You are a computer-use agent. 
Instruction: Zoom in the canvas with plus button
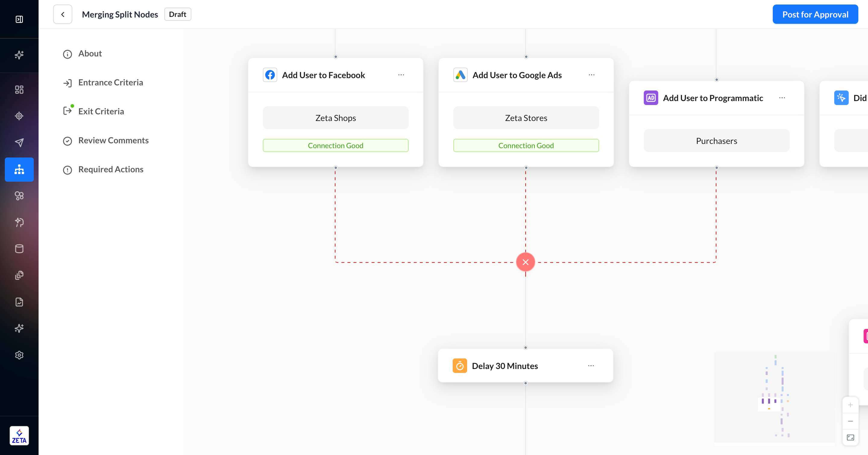[x=850, y=405]
